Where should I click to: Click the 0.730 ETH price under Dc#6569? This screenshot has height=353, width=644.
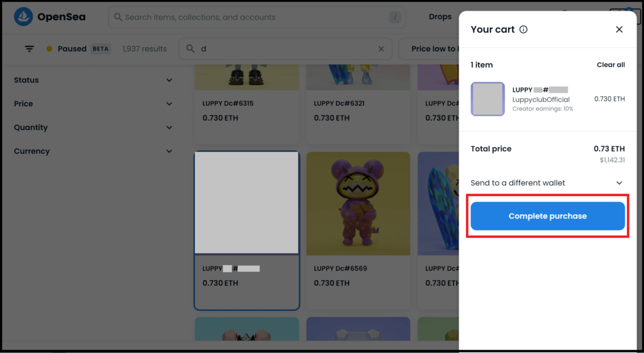pos(331,283)
